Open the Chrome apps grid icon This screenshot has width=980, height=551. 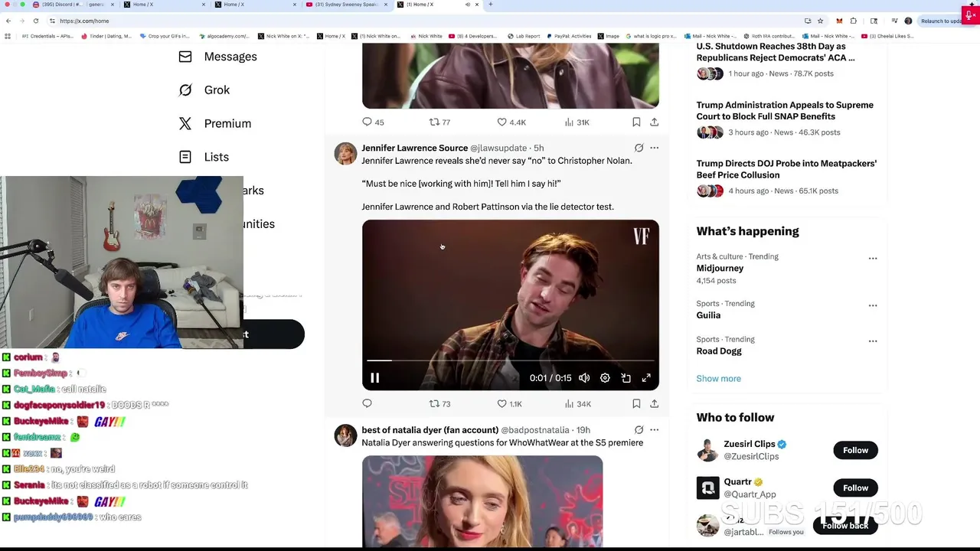pyautogui.click(x=8, y=36)
